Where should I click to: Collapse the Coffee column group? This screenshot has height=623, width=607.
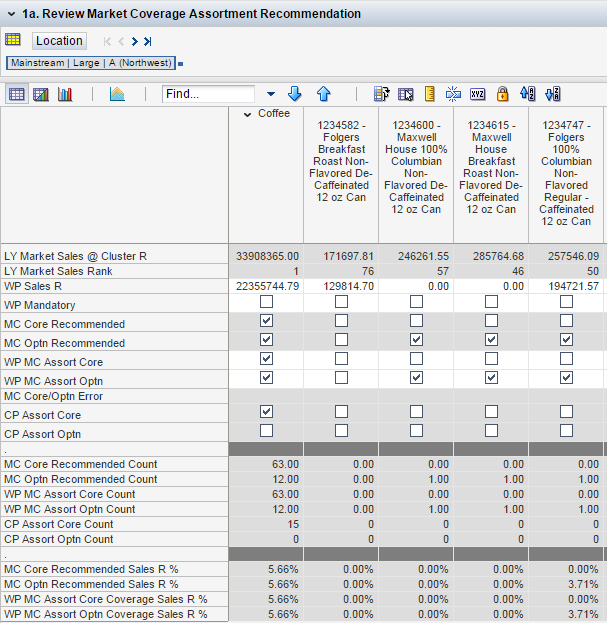[247, 114]
